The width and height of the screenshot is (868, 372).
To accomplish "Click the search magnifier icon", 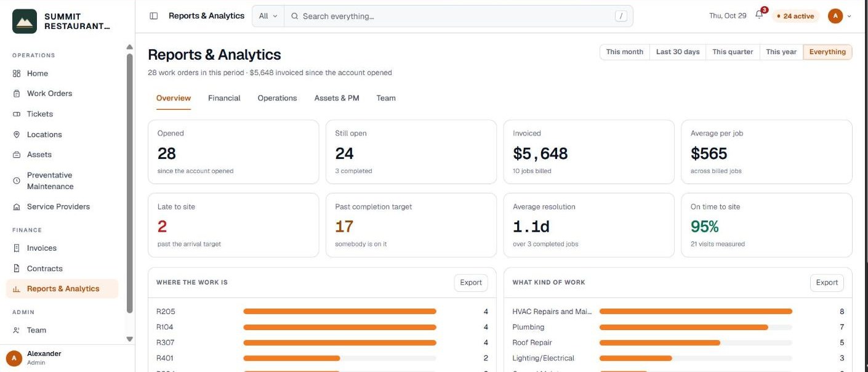I will (295, 16).
